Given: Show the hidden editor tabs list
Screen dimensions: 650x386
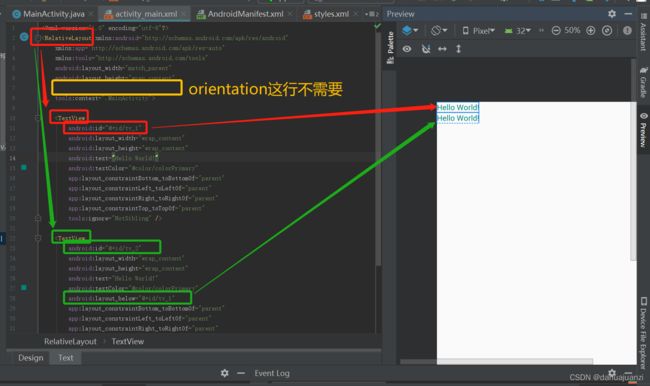Looking at the screenshot, I should tap(371, 14).
